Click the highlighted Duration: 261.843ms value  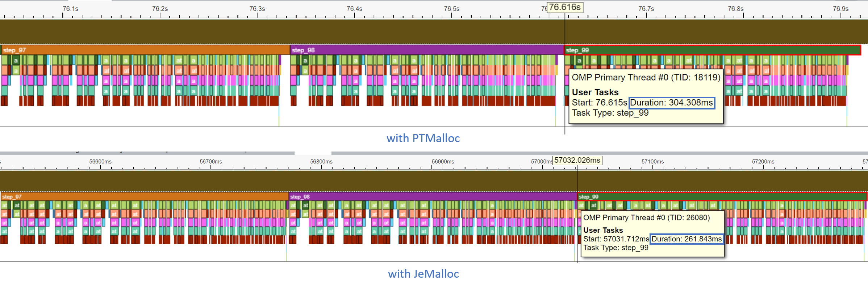pos(687,239)
